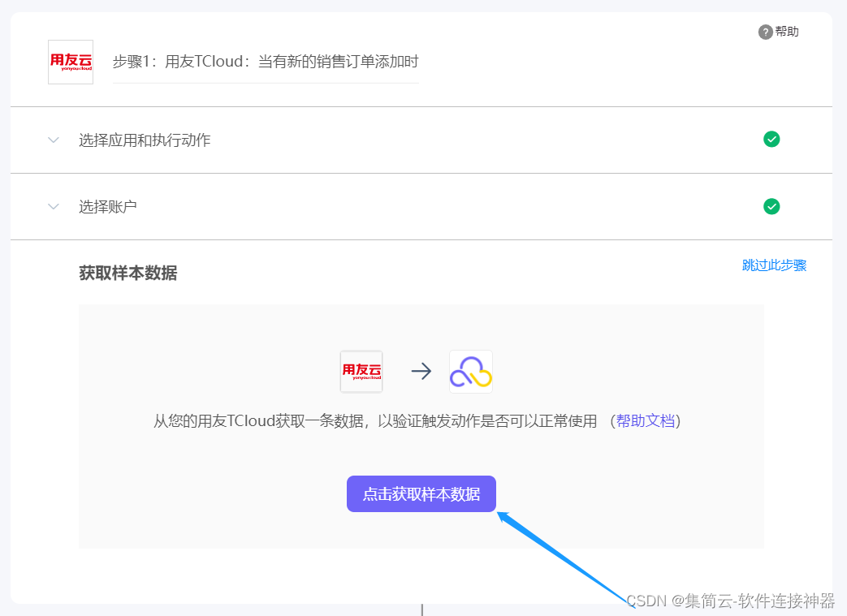Click the 跳过此步骤 link
This screenshot has width=847, height=616.
pos(774,265)
